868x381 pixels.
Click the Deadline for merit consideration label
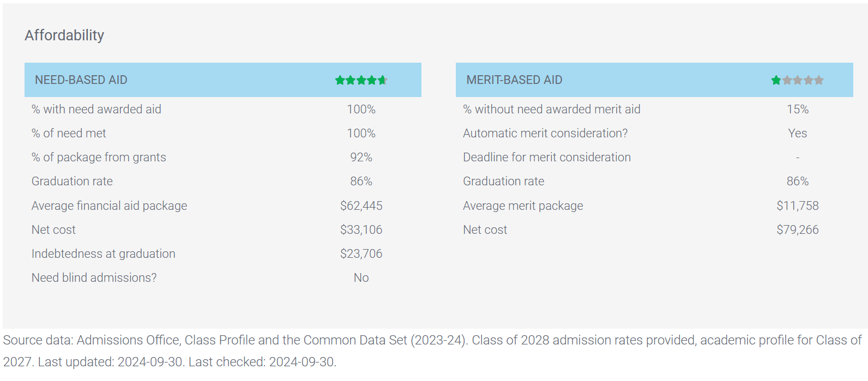click(x=547, y=158)
